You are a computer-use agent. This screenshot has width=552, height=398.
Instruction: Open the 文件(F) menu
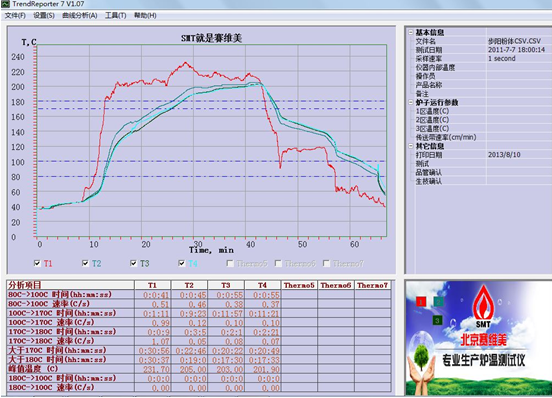[x=15, y=15]
